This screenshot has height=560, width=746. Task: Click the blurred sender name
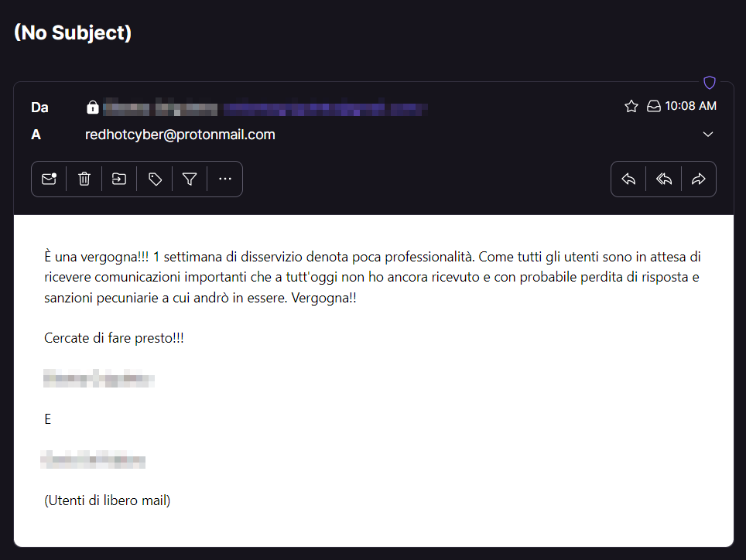159,107
